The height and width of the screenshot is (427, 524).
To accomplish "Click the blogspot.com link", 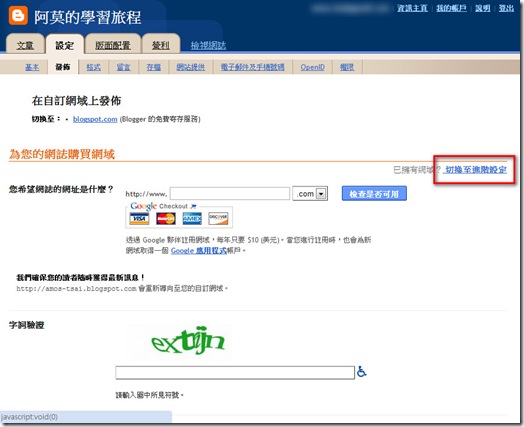I will [x=95, y=119].
